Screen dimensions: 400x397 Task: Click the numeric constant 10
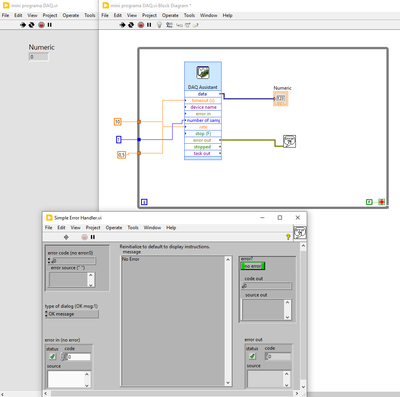[x=117, y=122]
